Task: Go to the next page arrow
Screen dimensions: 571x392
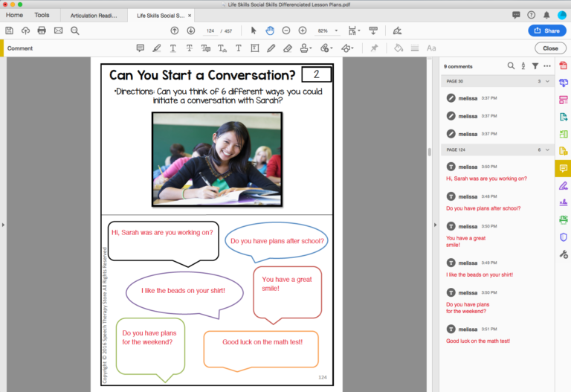Action: click(191, 30)
